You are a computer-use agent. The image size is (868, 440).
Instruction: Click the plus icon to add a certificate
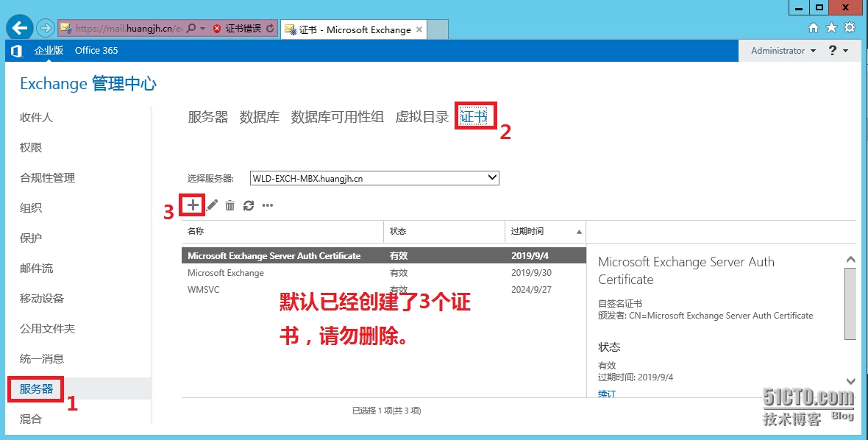[x=192, y=205]
